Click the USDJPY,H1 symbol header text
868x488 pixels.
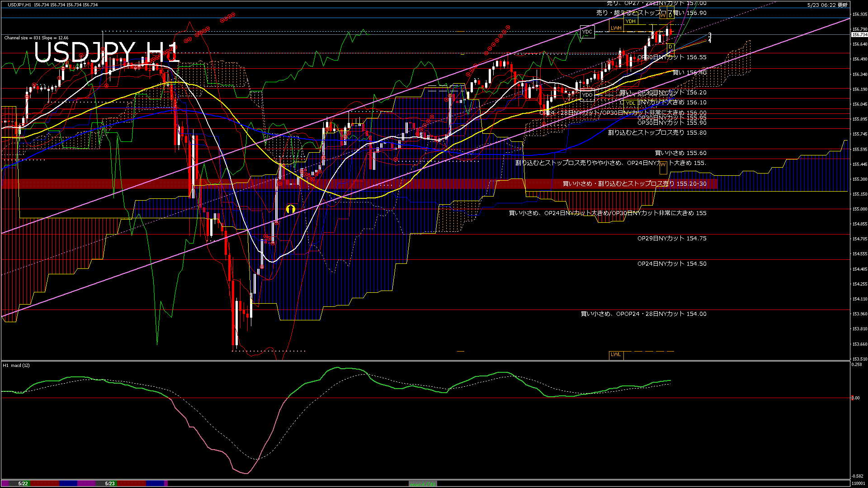[x=20, y=5]
